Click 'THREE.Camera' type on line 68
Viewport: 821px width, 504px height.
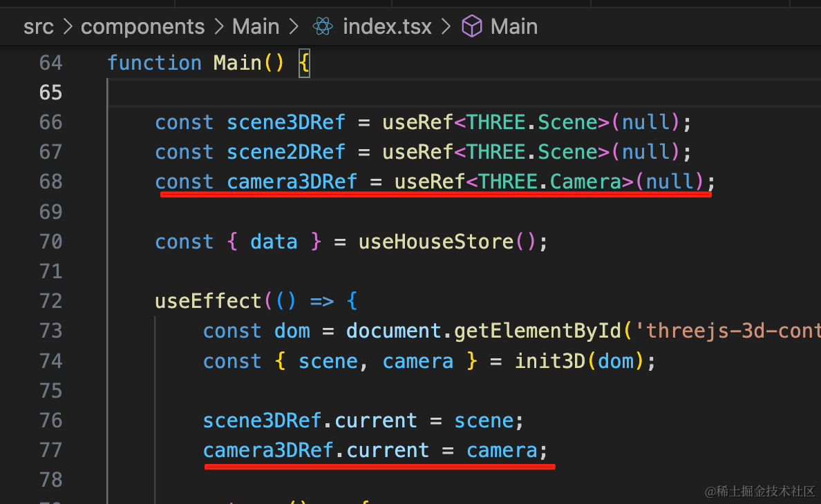coord(550,182)
